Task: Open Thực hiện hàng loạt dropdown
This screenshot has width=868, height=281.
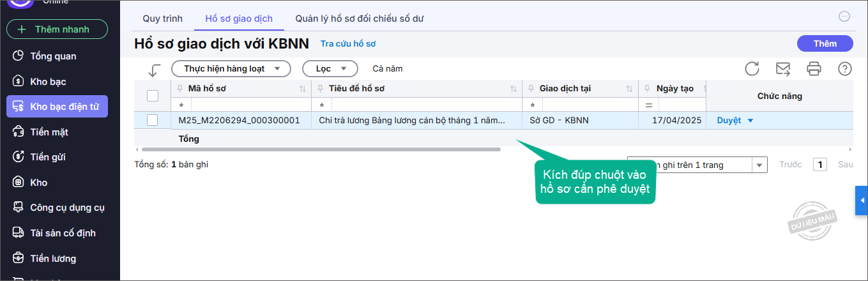Action: tap(231, 68)
